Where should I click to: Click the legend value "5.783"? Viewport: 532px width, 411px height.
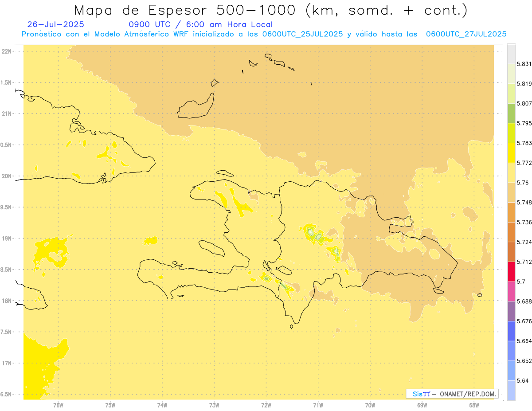[524, 143]
